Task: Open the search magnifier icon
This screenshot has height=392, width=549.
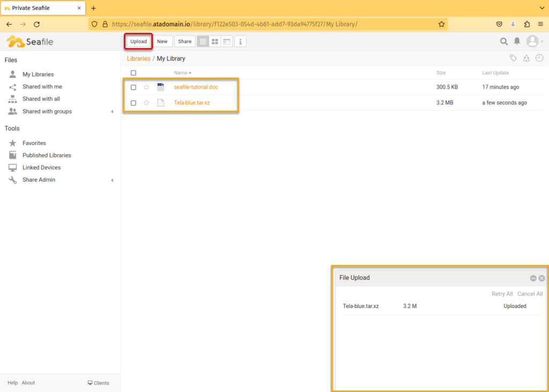Action: tap(504, 41)
